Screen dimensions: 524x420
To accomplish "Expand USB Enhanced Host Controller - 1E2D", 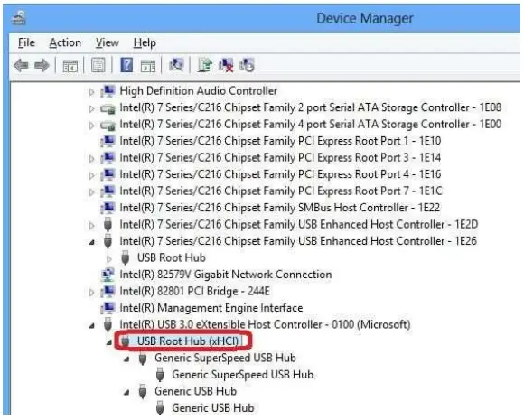I will pyautogui.click(x=91, y=225).
